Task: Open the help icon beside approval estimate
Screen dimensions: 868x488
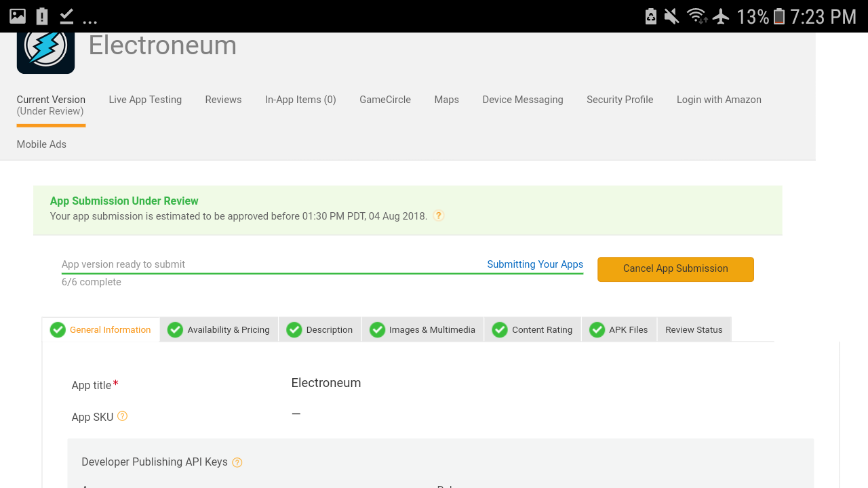Action: point(439,216)
